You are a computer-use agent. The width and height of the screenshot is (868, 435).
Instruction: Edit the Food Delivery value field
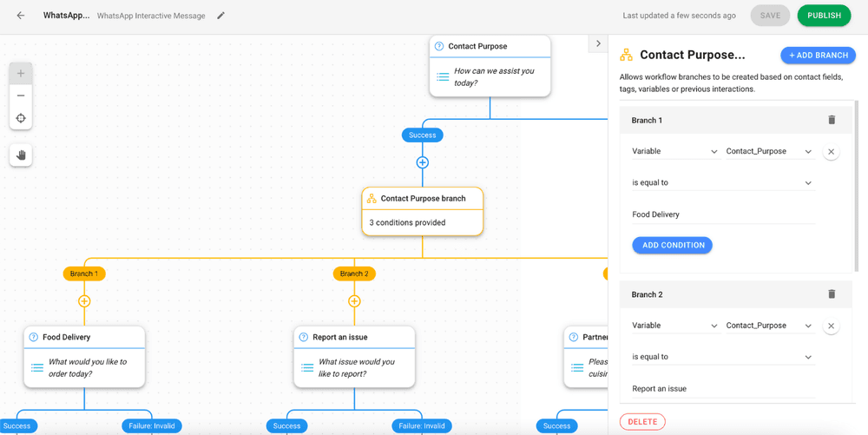[x=724, y=214]
